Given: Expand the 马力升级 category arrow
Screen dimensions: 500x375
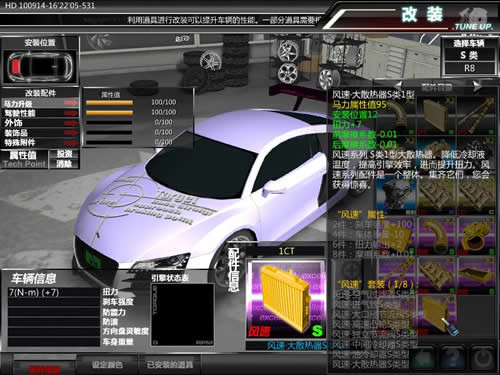Looking at the screenshot, I should click(71, 103).
